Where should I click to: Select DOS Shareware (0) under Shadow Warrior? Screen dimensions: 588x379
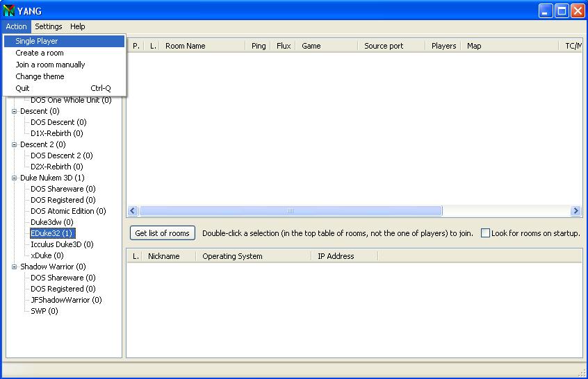63,278
